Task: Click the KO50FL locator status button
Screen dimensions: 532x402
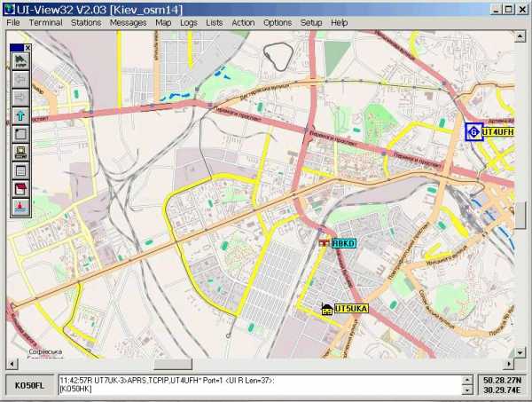Action: 28,385
